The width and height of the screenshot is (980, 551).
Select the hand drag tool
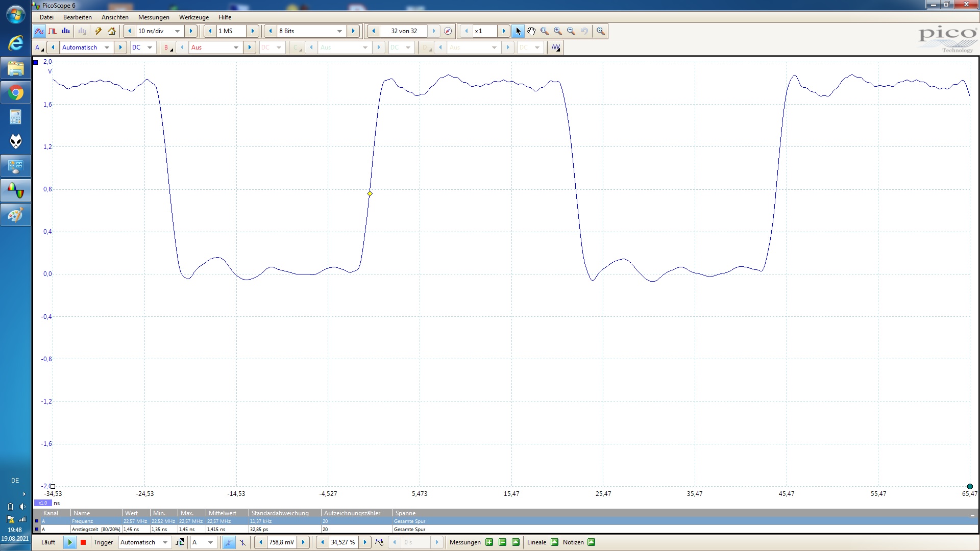(x=531, y=31)
